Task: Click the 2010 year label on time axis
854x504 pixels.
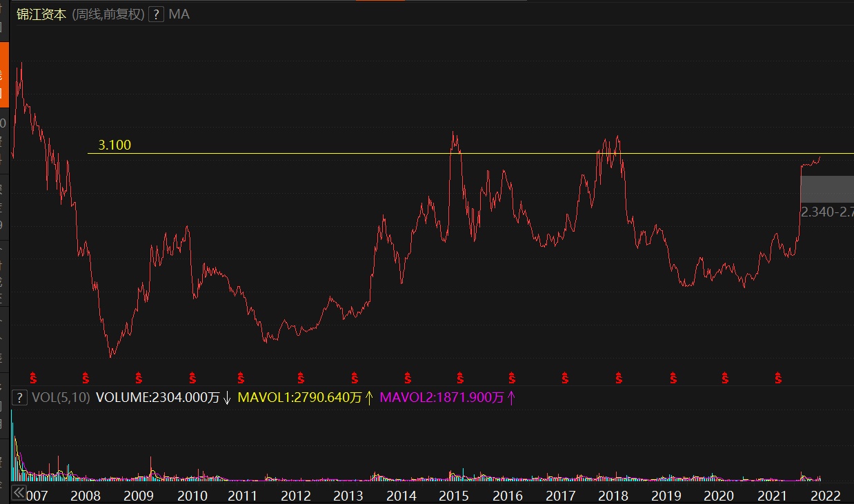Action: (x=192, y=495)
